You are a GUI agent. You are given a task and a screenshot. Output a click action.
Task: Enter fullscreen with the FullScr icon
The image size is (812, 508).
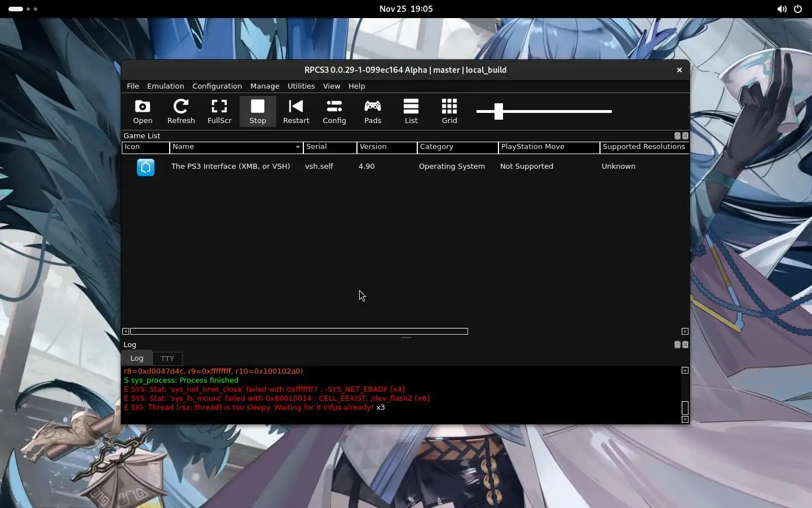tap(219, 111)
